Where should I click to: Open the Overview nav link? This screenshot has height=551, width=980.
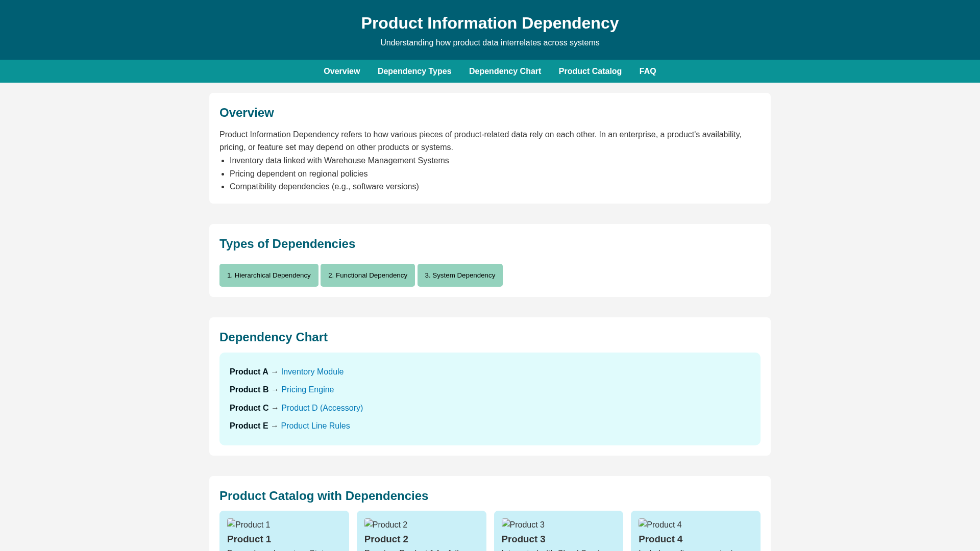point(341,71)
